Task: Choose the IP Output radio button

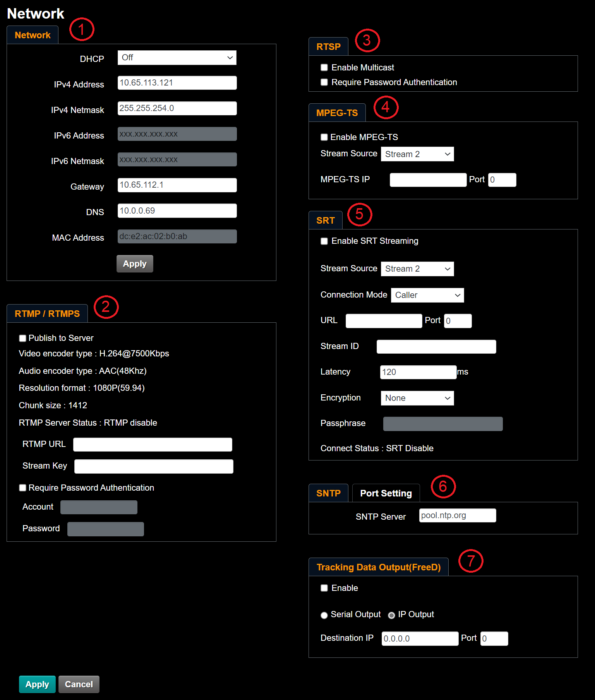Action: (x=392, y=615)
